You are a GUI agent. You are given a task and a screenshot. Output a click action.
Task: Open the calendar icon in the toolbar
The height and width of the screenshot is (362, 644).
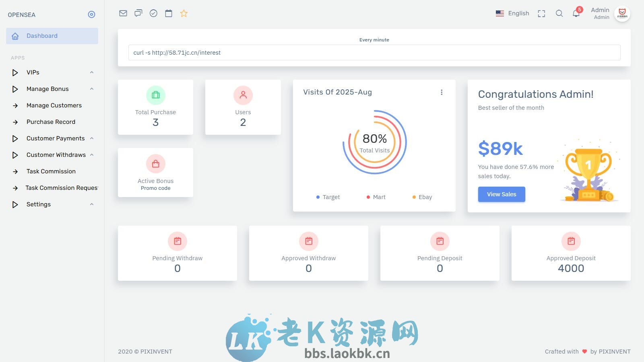[x=169, y=13]
